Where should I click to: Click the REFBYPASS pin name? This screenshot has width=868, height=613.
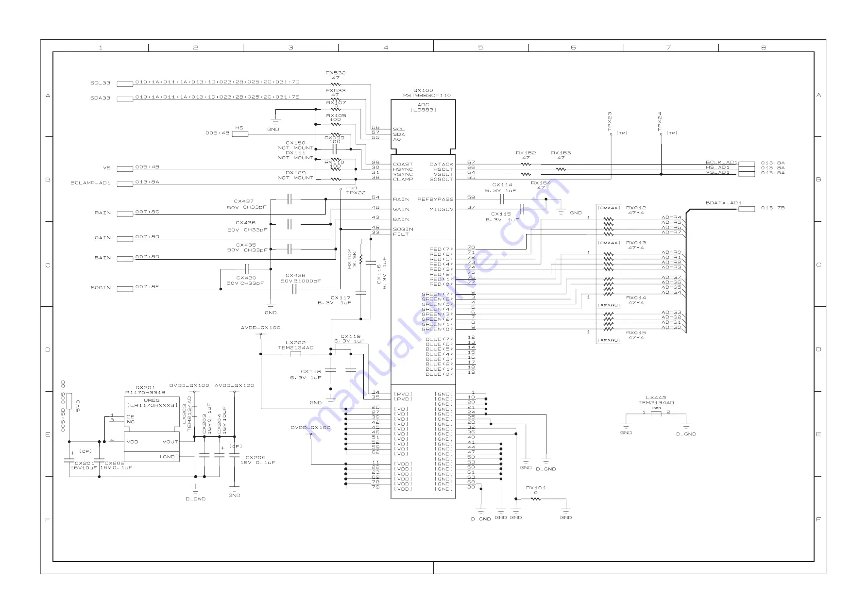[x=435, y=199]
